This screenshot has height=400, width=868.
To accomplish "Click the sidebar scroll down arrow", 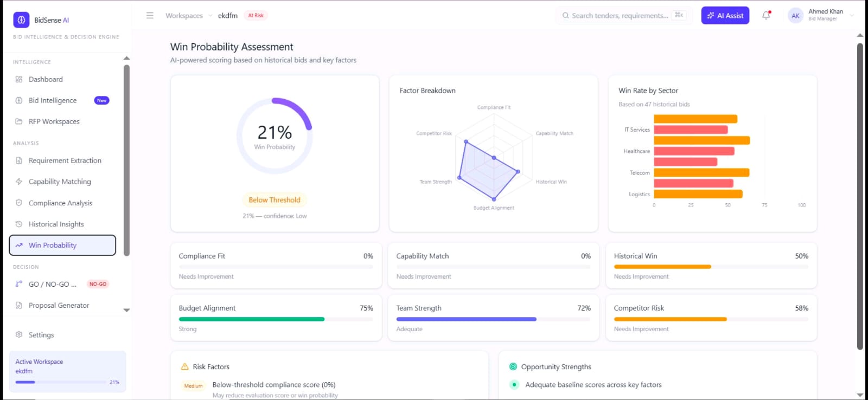I will coord(126,310).
